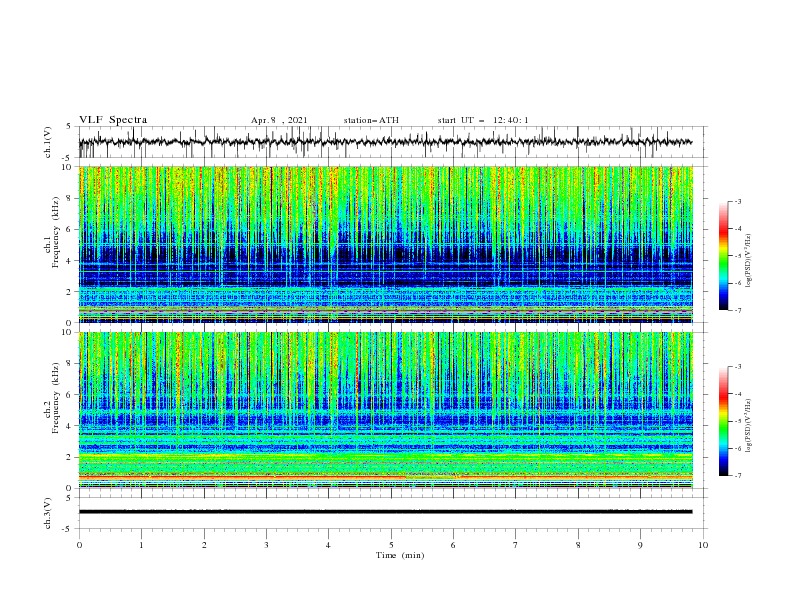The height and width of the screenshot is (612, 792).
Task: Click the "8" kHz tick on ch.1 frequency axis
Action: (69, 198)
